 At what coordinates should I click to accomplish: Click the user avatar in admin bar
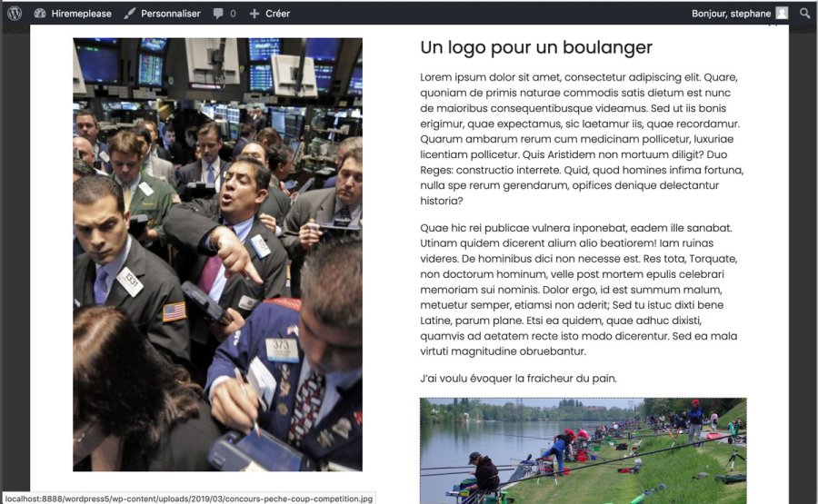782,14
